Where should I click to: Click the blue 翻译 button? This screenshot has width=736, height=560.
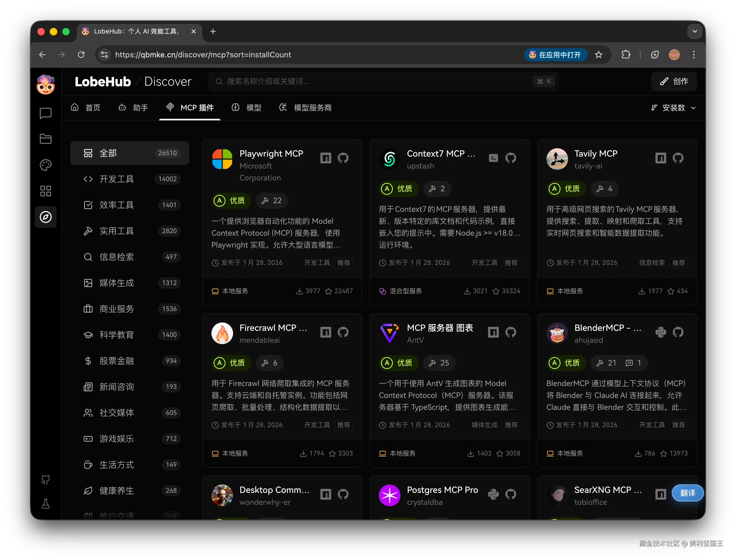click(x=687, y=493)
